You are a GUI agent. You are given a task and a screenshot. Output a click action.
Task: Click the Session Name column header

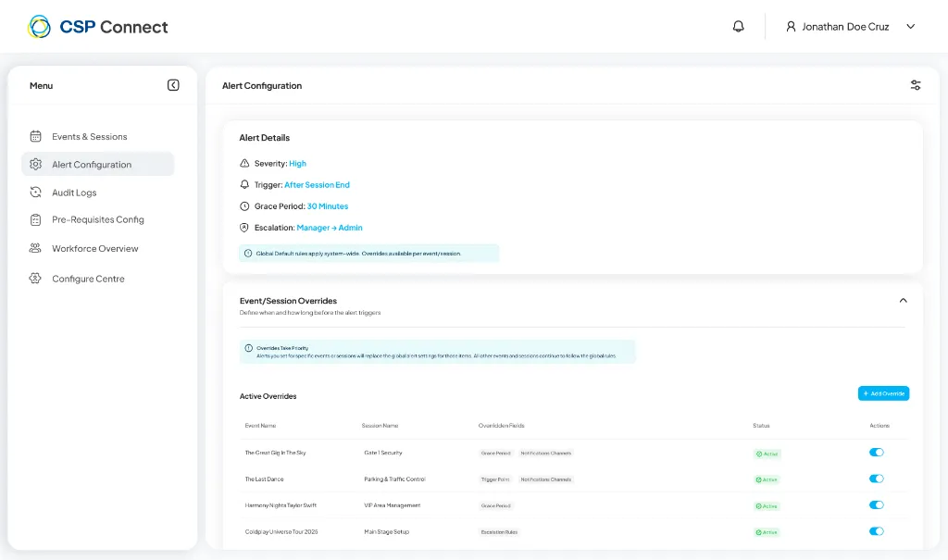pyautogui.click(x=380, y=426)
